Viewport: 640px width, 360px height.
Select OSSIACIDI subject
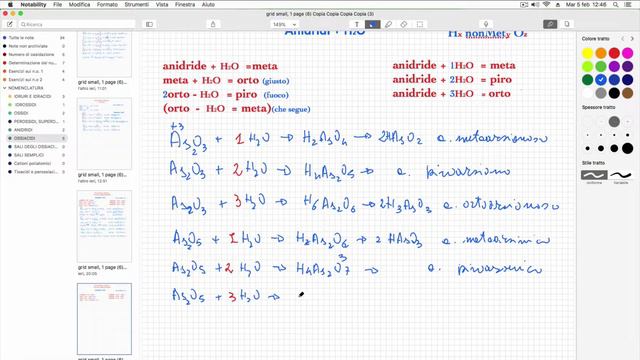pos(36,138)
